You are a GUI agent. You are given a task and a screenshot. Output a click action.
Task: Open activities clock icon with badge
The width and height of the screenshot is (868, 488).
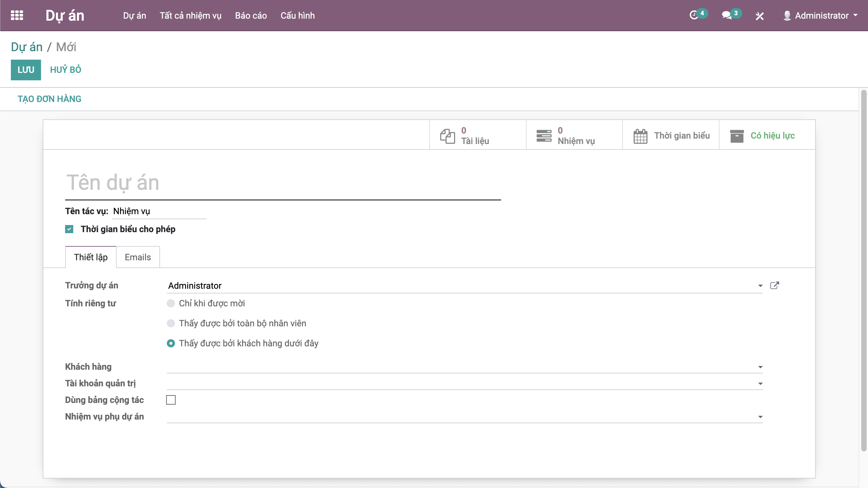[694, 15]
